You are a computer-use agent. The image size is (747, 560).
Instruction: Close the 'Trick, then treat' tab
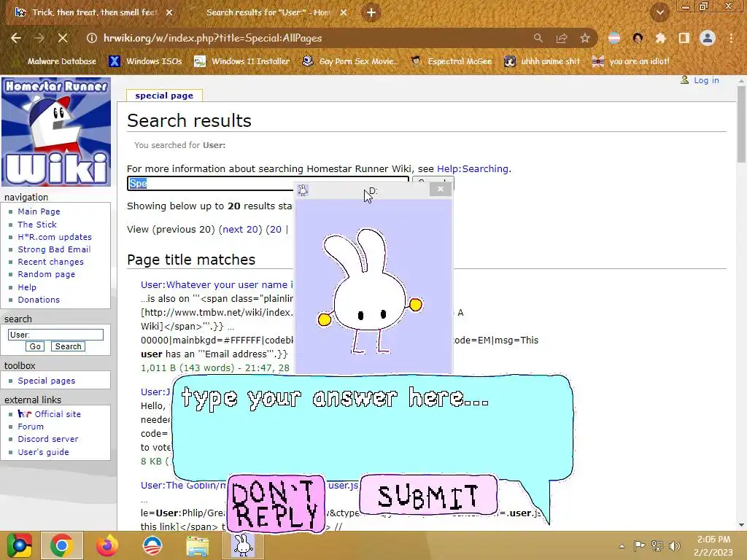point(169,12)
